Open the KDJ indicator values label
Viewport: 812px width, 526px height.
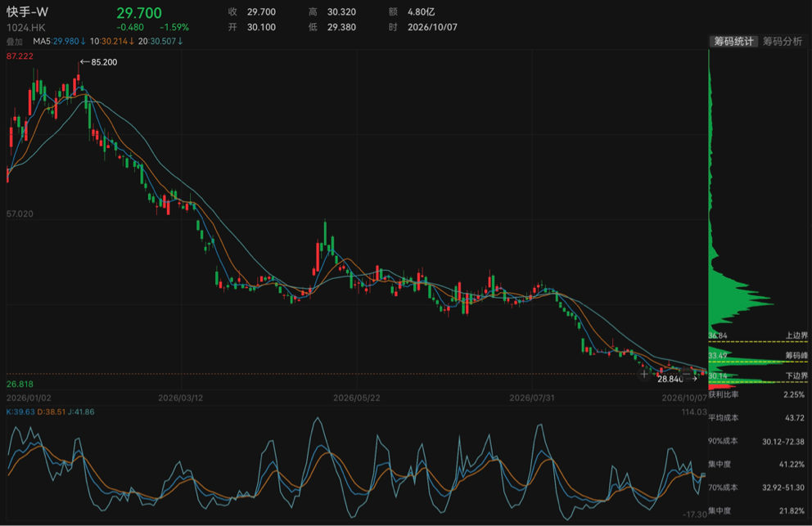50,411
